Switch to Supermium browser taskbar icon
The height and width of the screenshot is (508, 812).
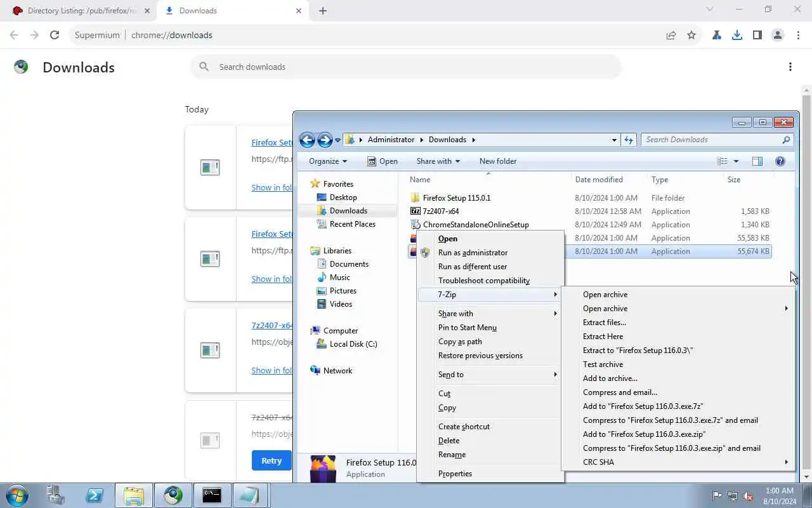(173, 495)
